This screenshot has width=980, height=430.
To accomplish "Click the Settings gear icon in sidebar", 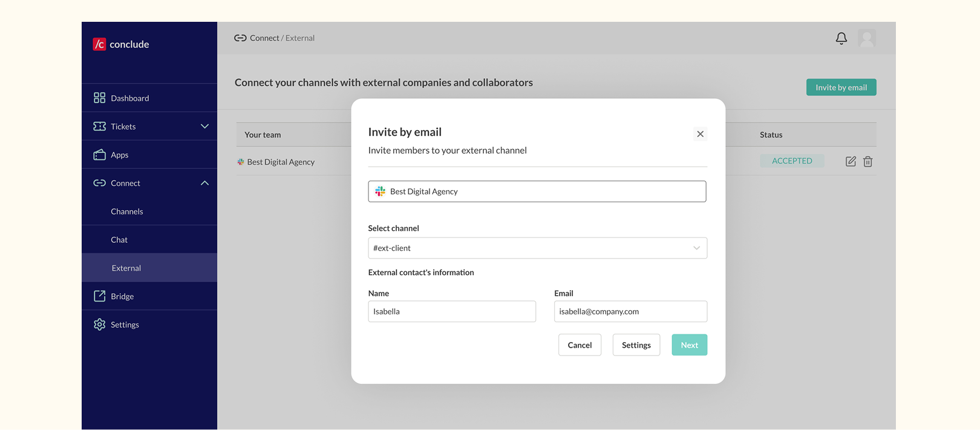I will pos(99,325).
